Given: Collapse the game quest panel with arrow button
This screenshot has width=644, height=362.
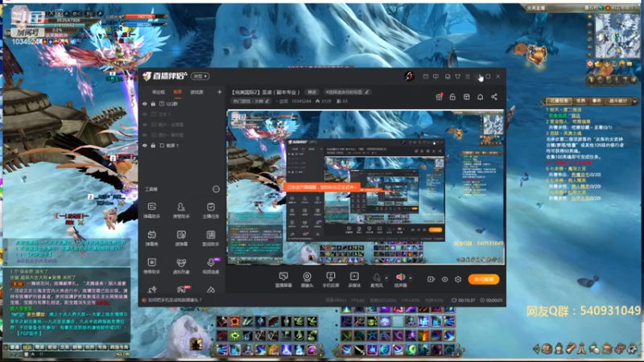Looking at the screenshot, I should point(635,101).
